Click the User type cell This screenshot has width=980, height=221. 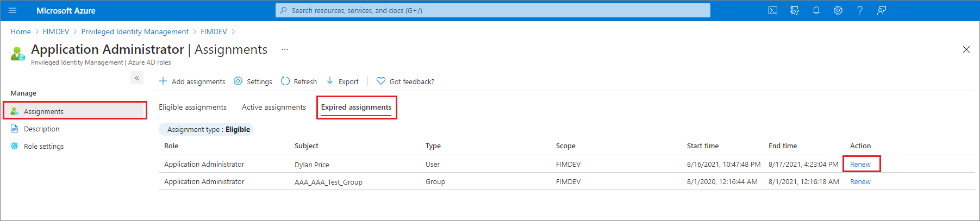tap(433, 164)
